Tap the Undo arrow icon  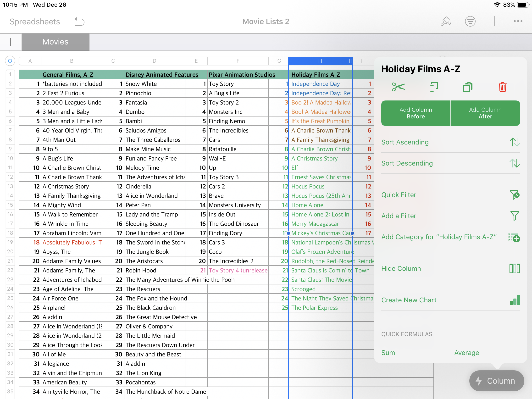click(79, 22)
